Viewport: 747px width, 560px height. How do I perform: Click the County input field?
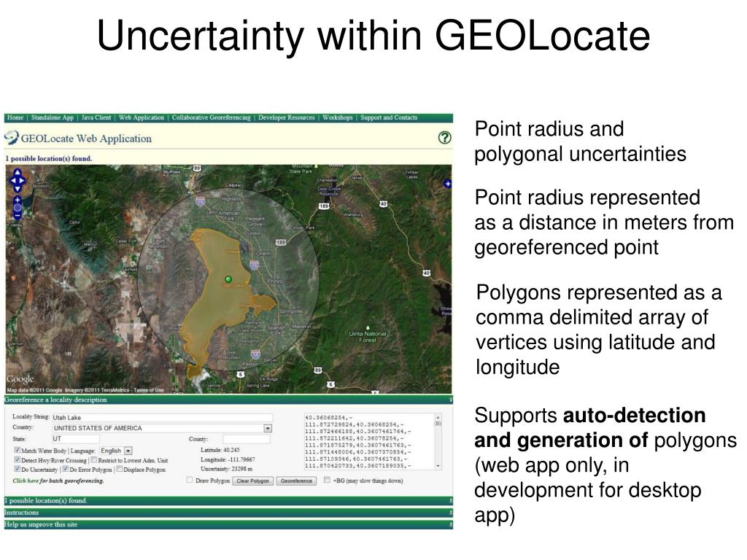pos(247,439)
